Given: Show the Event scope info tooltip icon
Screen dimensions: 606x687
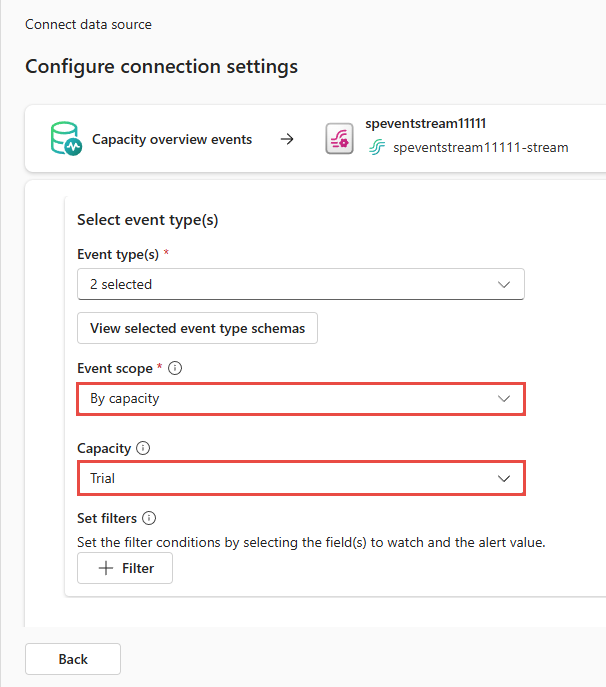Looking at the screenshot, I should (x=176, y=368).
